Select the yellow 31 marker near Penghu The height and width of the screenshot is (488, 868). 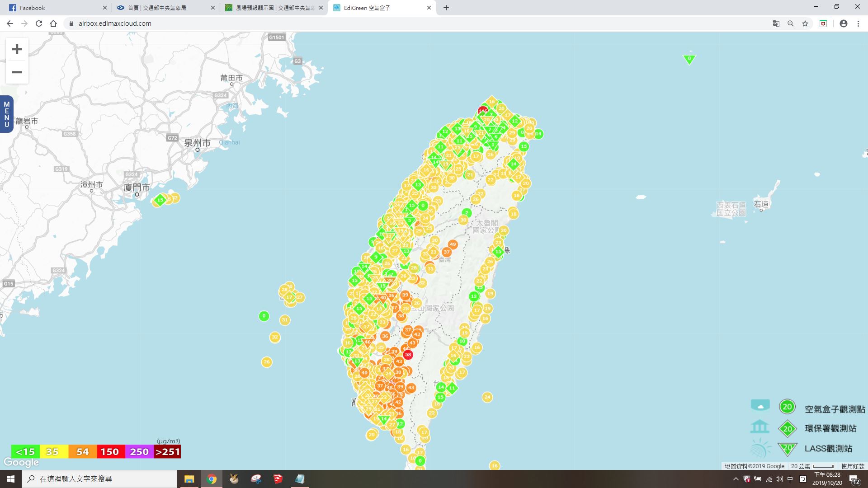pyautogui.click(x=285, y=320)
